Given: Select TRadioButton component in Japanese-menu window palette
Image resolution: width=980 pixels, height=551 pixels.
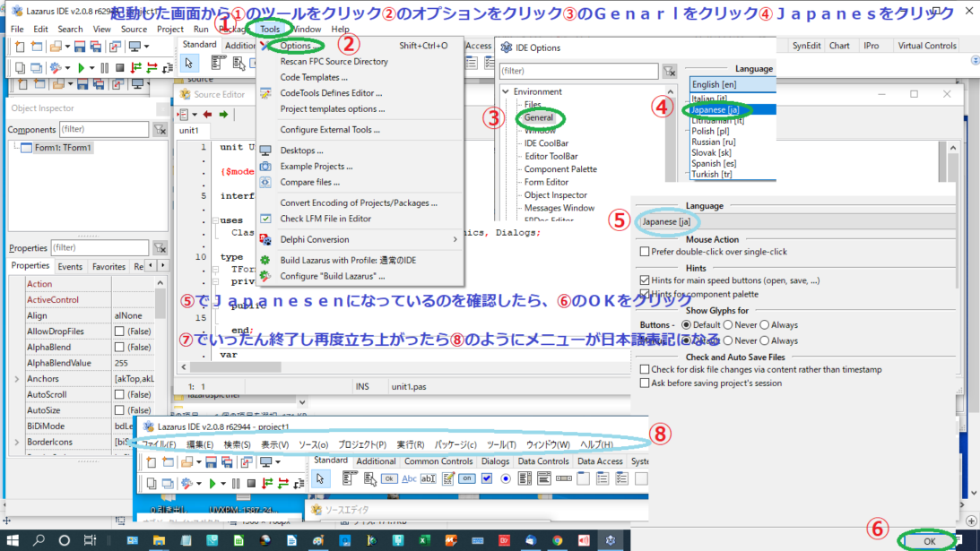Looking at the screenshot, I should 506,479.
